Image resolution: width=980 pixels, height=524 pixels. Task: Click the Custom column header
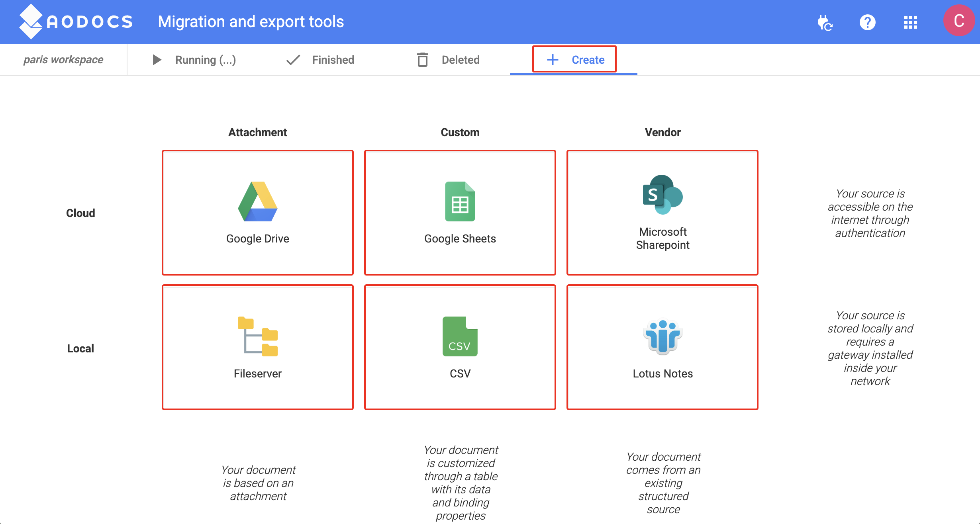460,132
